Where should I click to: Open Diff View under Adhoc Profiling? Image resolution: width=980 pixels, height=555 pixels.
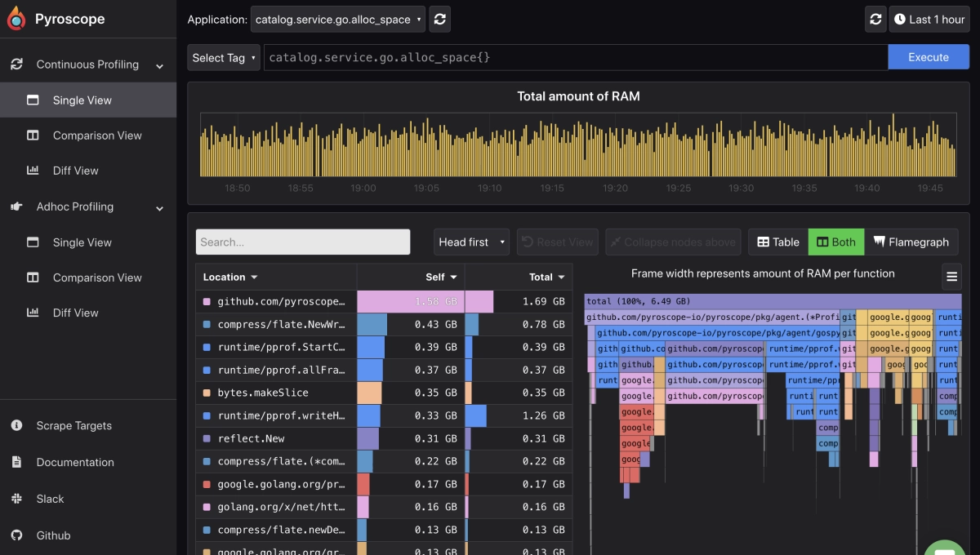75,313
